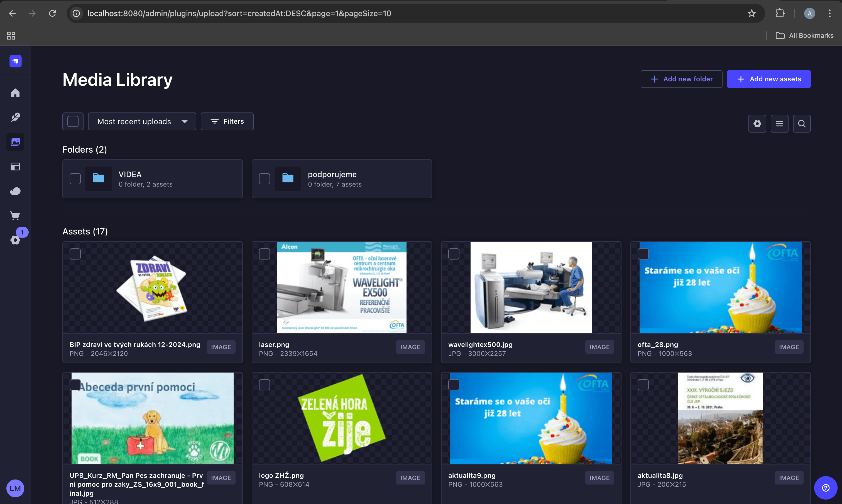Click the ofta_28.png file name

[658, 344]
